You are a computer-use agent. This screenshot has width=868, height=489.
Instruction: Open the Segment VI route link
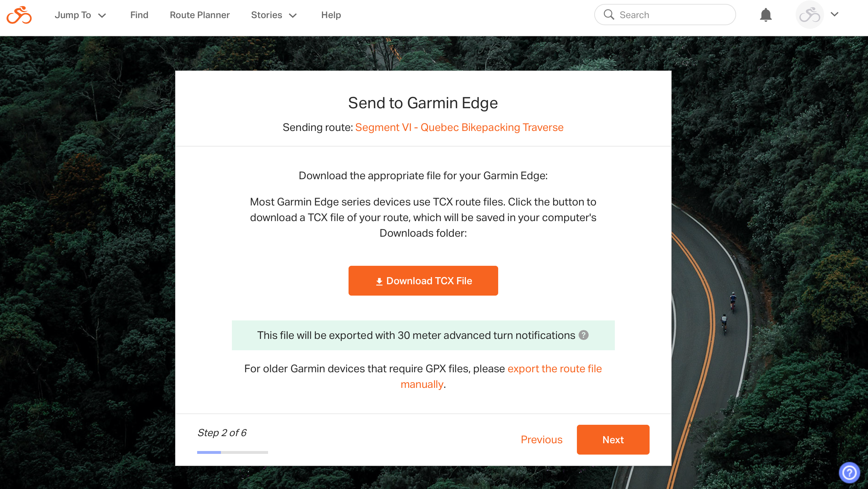click(459, 127)
